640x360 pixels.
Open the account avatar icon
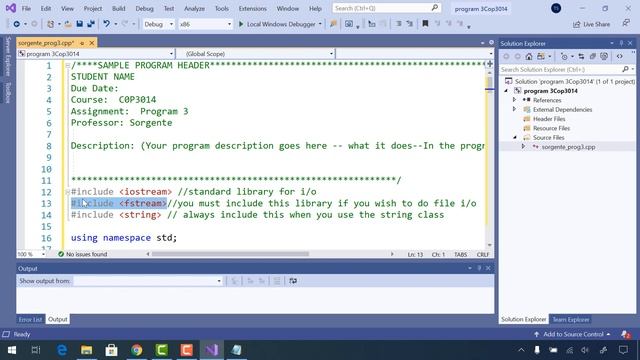tap(556, 8)
